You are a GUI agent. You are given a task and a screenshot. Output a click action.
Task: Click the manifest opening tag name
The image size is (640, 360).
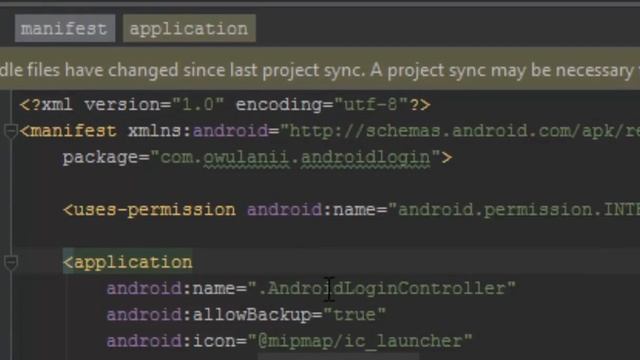pos(73,131)
